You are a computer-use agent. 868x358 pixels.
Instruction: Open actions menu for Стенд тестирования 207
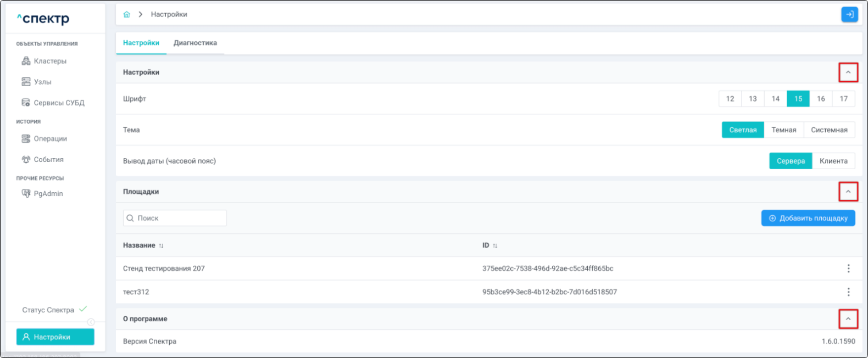[x=848, y=268]
